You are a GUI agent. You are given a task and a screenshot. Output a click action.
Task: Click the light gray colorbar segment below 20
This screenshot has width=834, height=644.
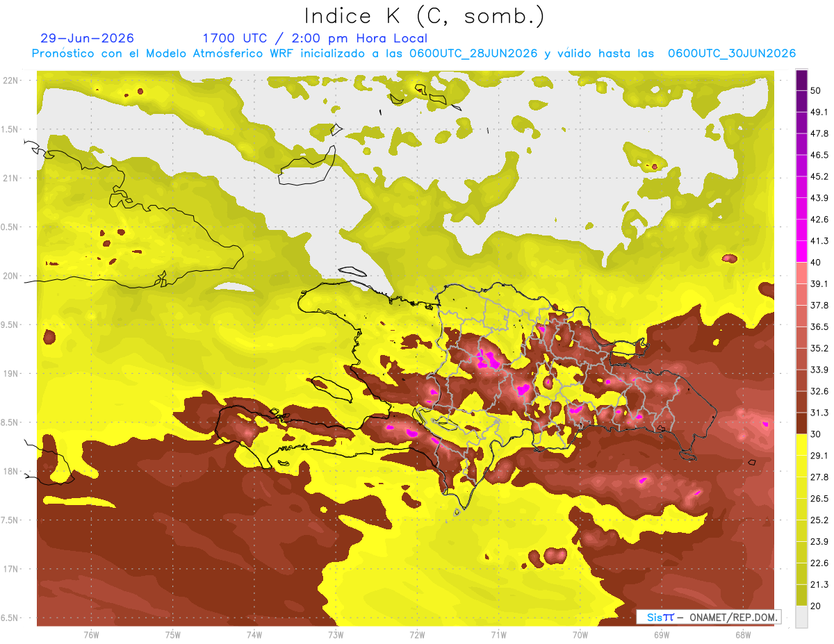801,617
